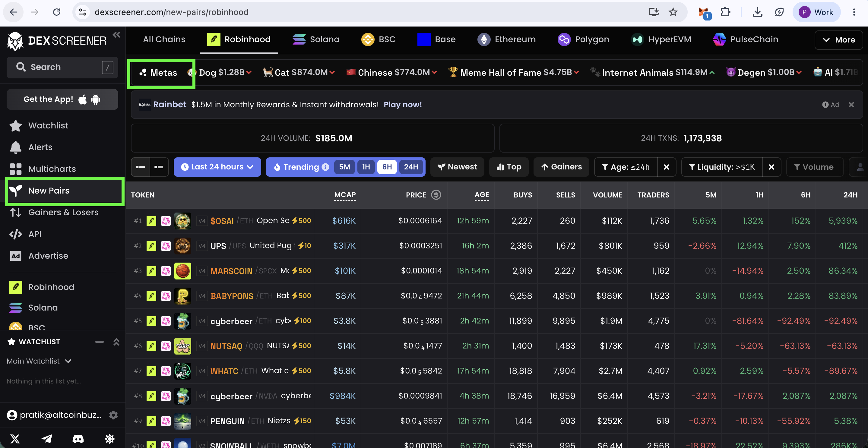The image size is (868, 448).
Task: Expand the Degen $1.00B meta
Action: 764,72
